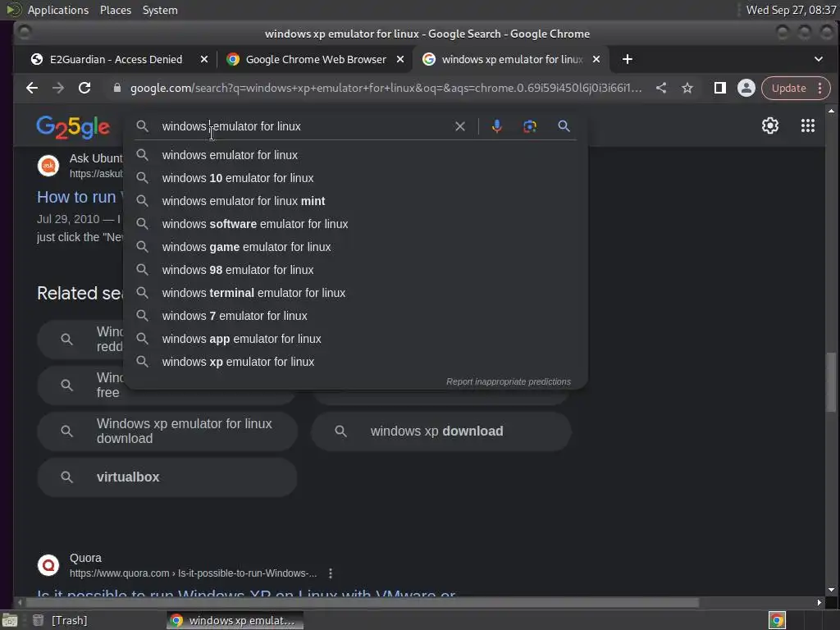Click the address bar URL
840x630 pixels.
tap(386, 88)
